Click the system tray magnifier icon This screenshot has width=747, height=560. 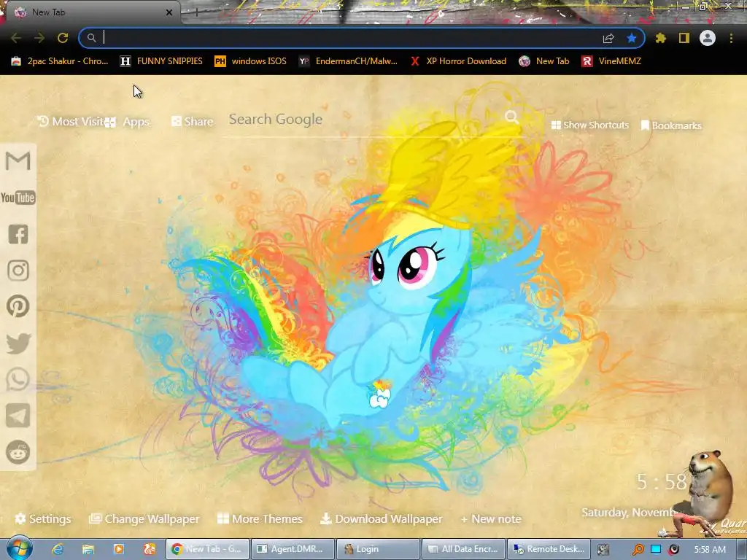point(638,550)
